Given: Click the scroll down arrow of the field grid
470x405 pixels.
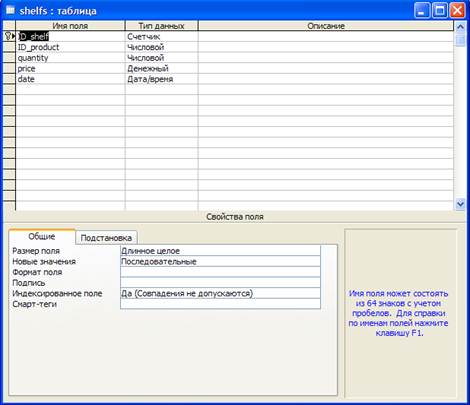Looking at the screenshot, I should [460, 204].
